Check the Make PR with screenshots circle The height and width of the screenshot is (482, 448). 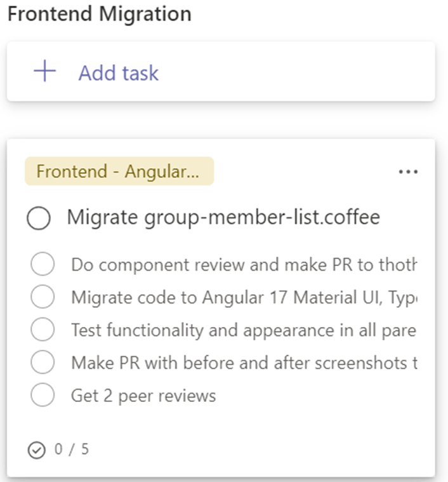[43, 363]
